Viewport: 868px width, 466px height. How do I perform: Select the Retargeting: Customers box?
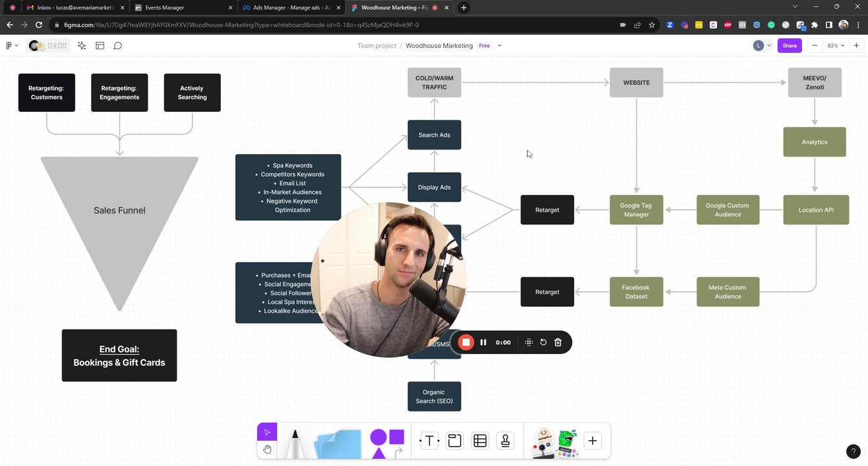click(47, 93)
